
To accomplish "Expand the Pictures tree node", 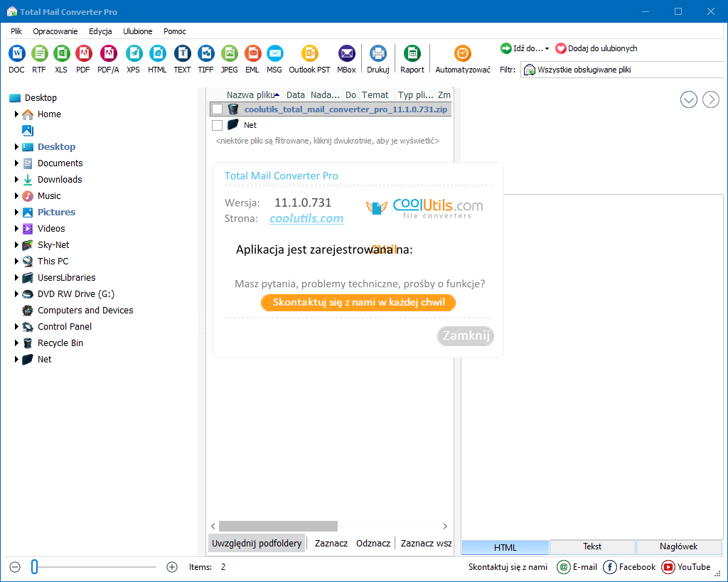I will tap(16, 212).
